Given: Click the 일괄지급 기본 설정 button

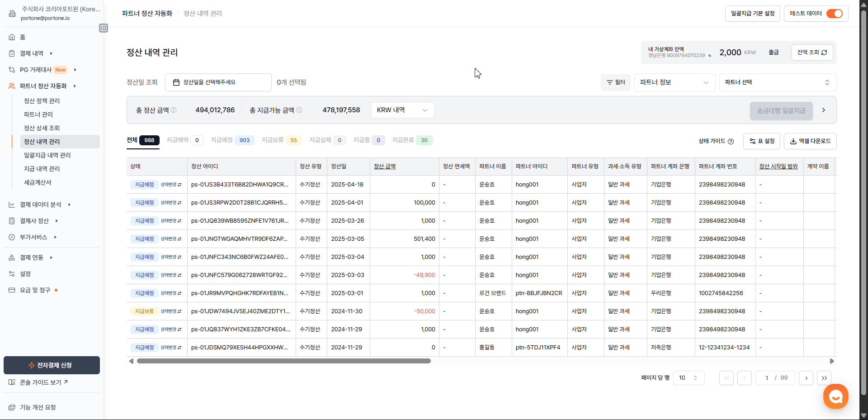Looking at the screenshot, I should [x=752, y=14].
